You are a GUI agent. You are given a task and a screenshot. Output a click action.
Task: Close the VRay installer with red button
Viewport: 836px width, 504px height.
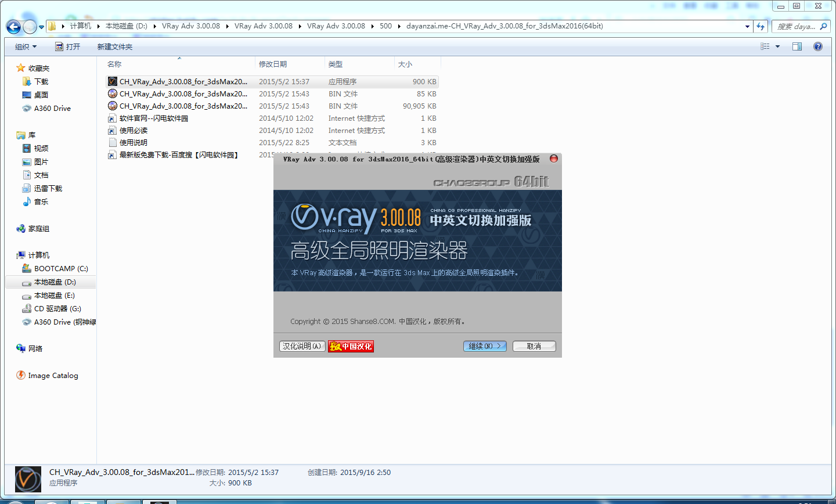click(x=553, y=159)
